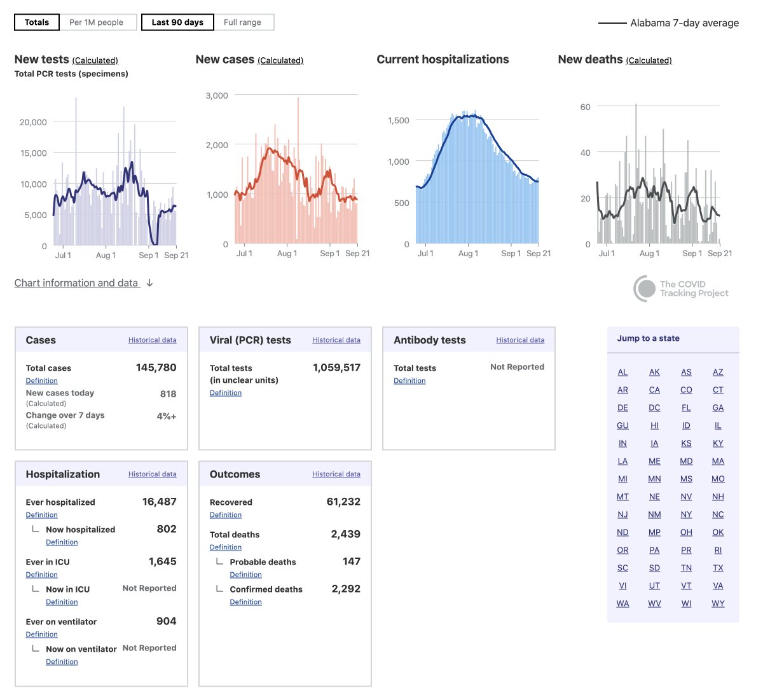The image size is (763, 700).
Task: Jump to state TX
Action: (x=718, y=568)
